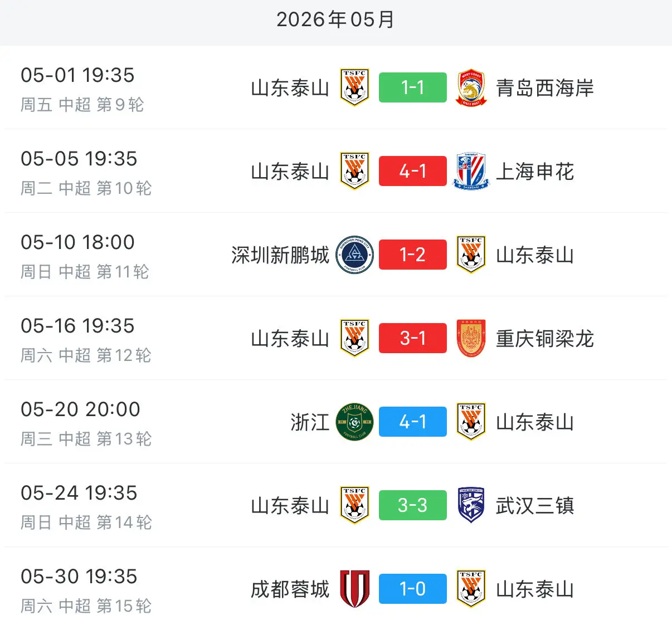672x630 pixels.
Task: Open the blue 4-1 score versus 浙江
Action: [x=413, y=422]
